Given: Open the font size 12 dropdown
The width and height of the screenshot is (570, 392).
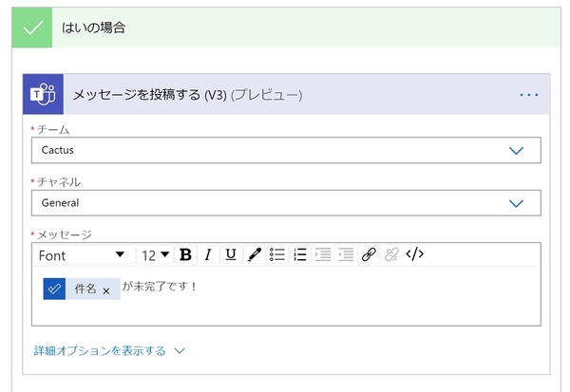Looking at the screenshot, I should pyautogui.click(x=155, y=254).
